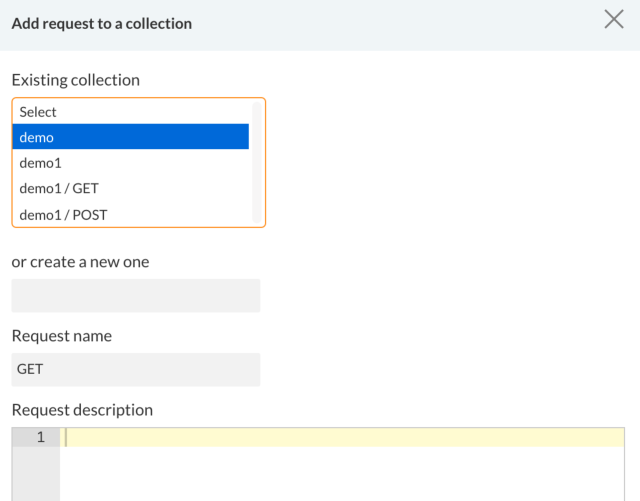Select the demo1 / GET folder option
The image size is (640, 501).
[x=130, y=188]
